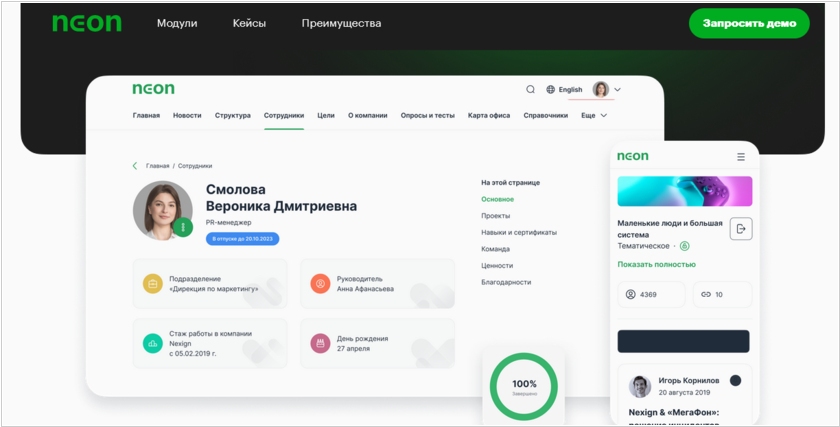Viewport: 840px width, 427px height.
Task: Go to the Опросы и тесты tab
Action: pos(428,115)
